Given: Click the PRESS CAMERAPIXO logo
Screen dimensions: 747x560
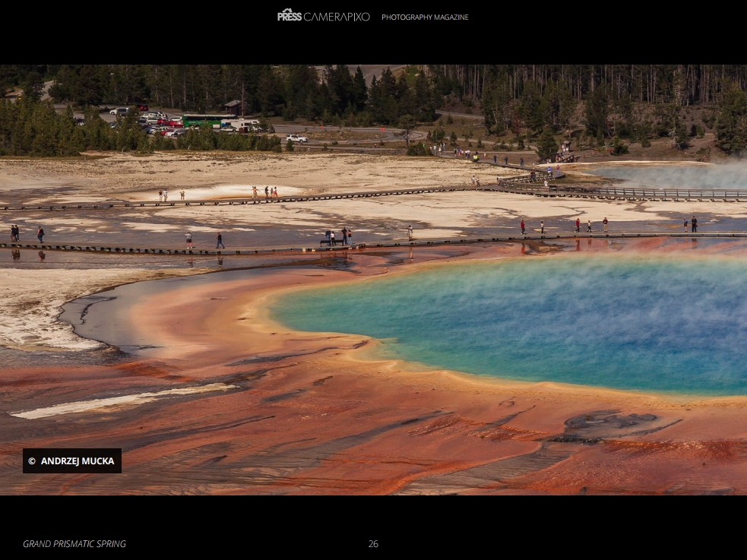Looking at the screenshot, I should [324, 16].
